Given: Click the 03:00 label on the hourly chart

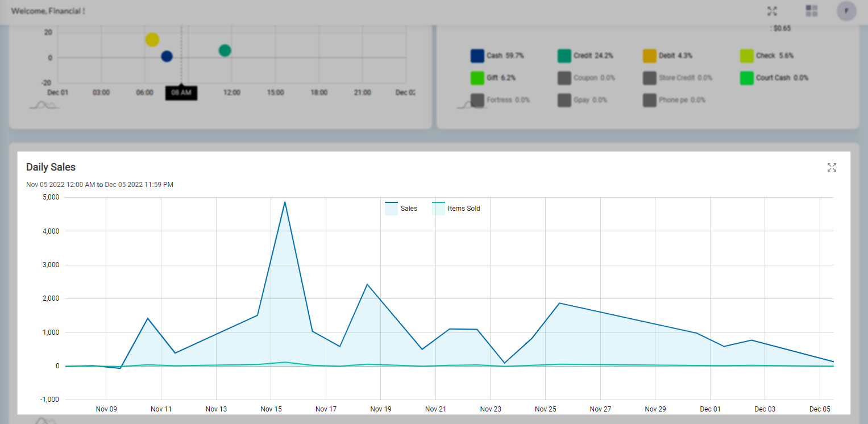Looking at the screenshot, I should coord(101,93).
